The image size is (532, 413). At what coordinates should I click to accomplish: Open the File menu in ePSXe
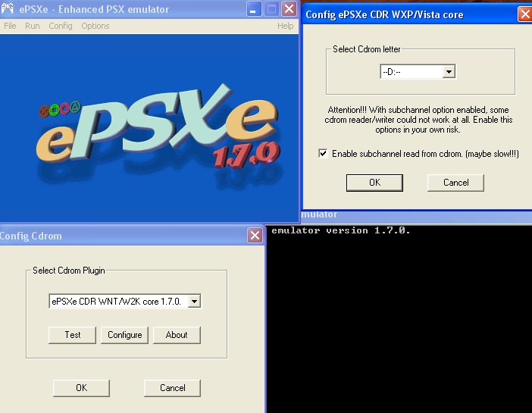[x=10, y=26]
